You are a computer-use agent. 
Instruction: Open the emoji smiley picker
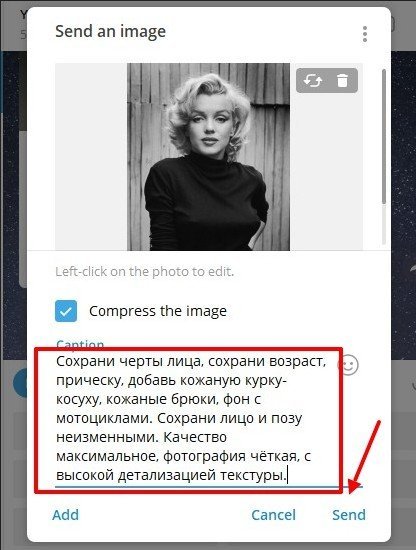click(x=348, y=365)
